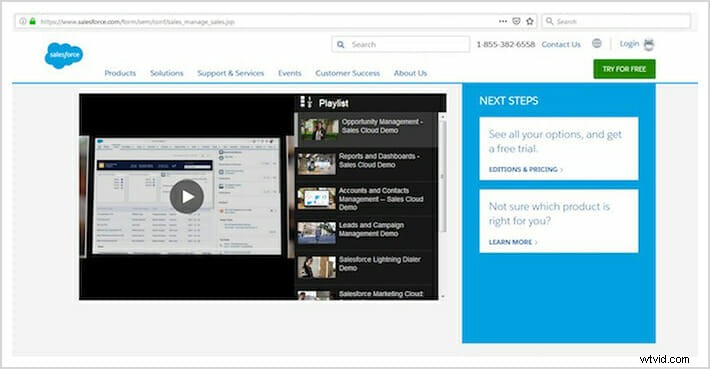Play the Sales Cloud demo video

(x=187, y=196)
